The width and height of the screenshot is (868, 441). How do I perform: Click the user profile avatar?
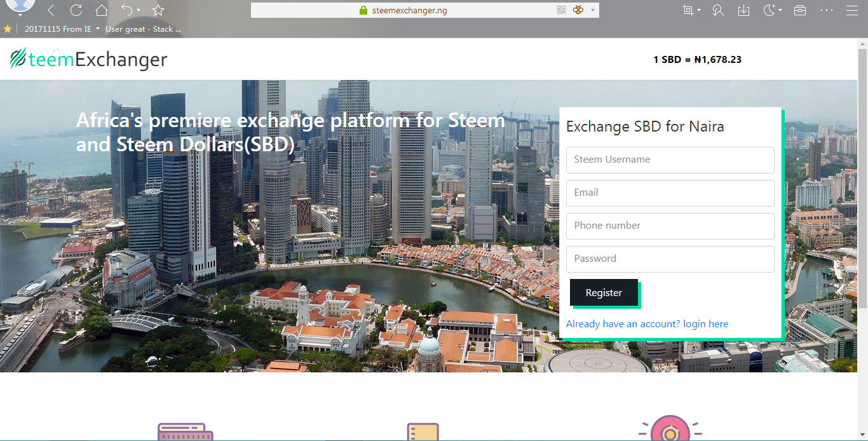coord(20,6)
